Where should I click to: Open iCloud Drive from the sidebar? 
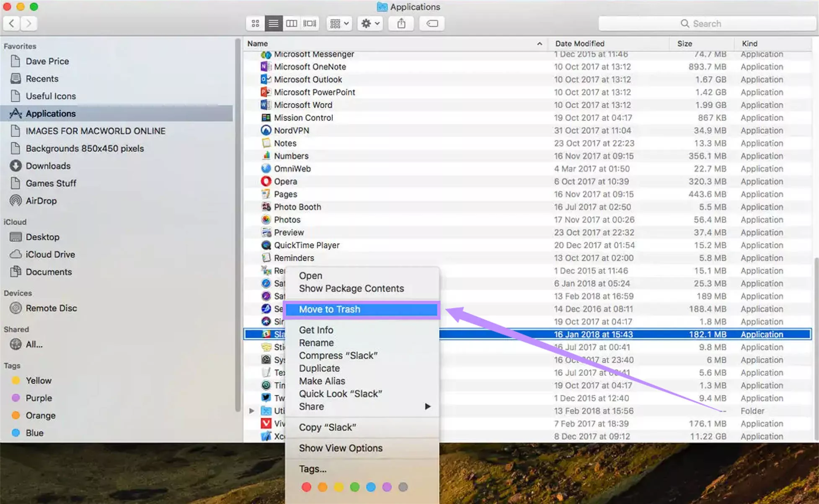[50, 254]
